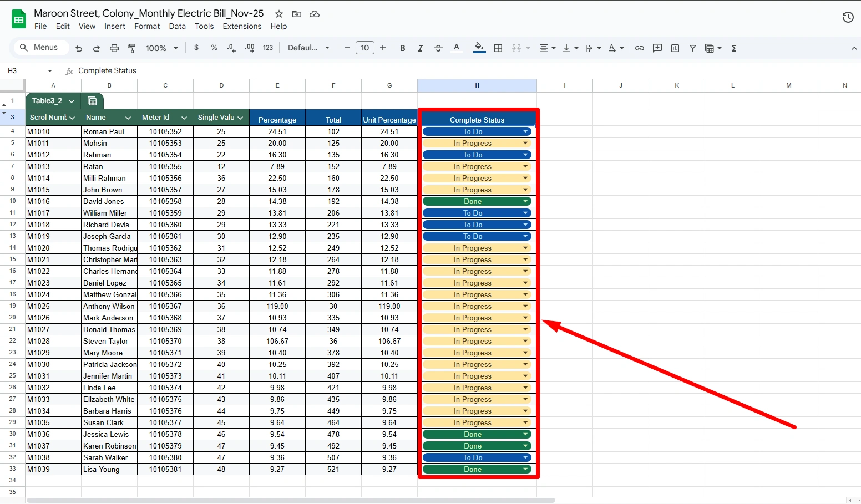Open the Data menu
This screenshot has height=504, width=861.
click(177, 26)
